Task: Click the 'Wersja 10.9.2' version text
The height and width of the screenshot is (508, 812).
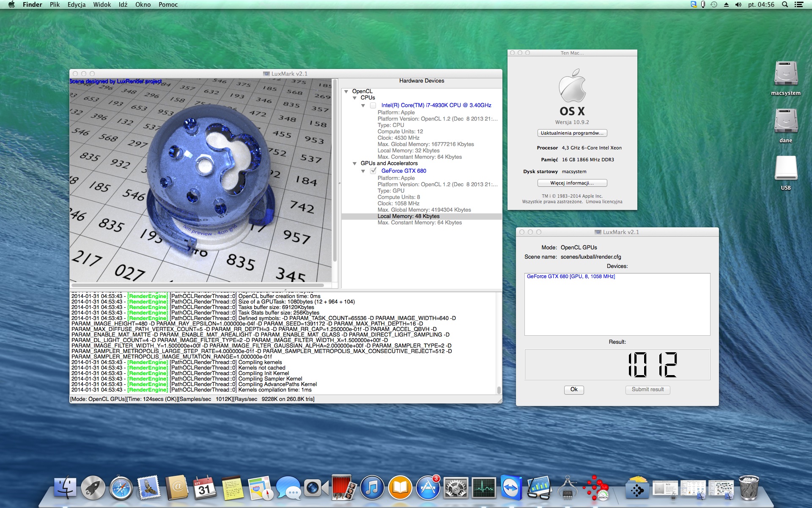Action: point(572,122)
